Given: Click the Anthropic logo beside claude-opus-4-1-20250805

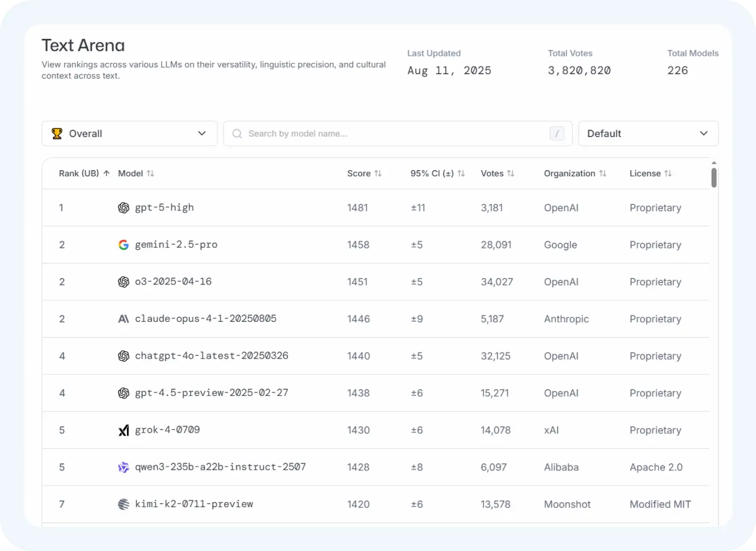Looking at the screenshot, I should (x=123, y=319).
